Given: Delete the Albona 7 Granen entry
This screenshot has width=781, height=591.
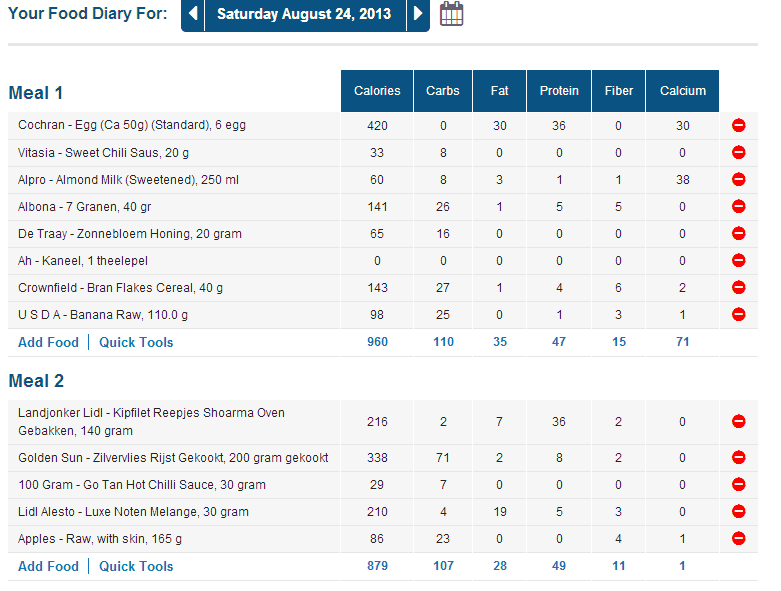Looking at the screenshot, I should [x=739, y=207].
